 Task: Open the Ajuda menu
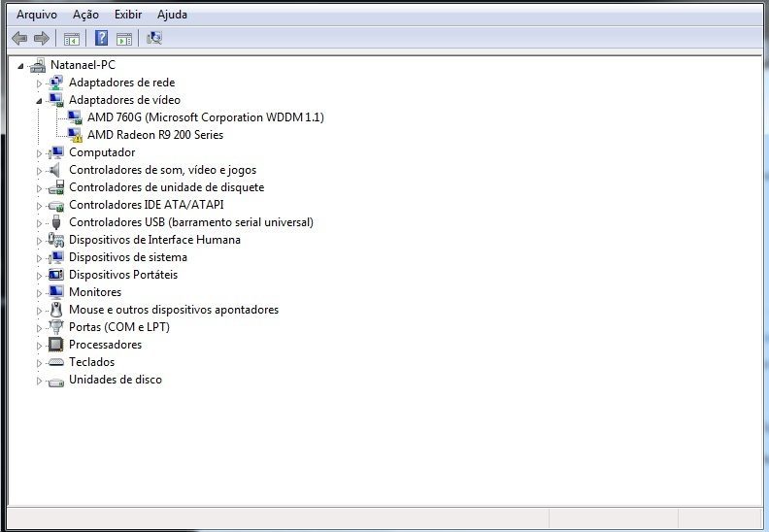[172, 15]
